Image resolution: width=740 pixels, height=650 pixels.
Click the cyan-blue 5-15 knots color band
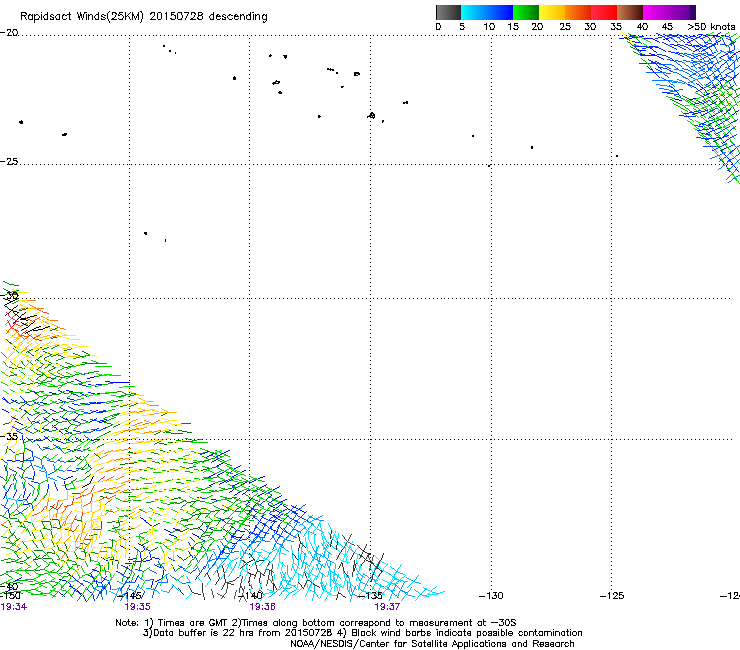click(487, 12)
